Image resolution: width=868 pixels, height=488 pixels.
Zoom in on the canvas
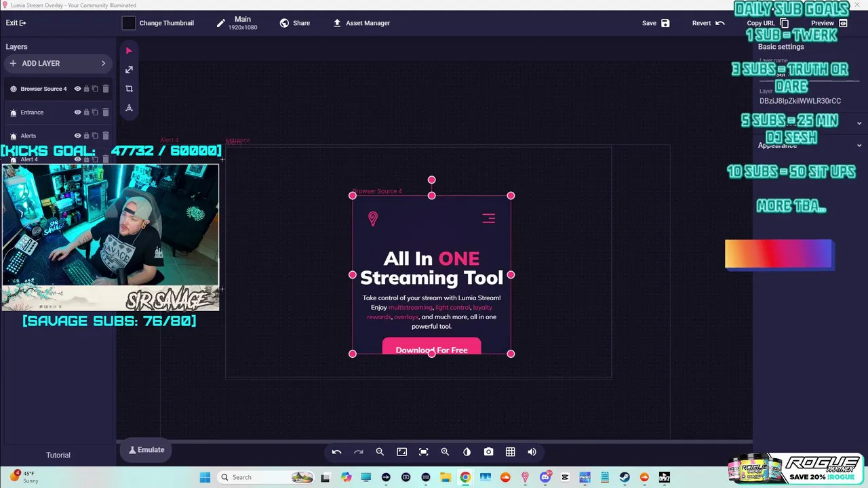[445, 452]
